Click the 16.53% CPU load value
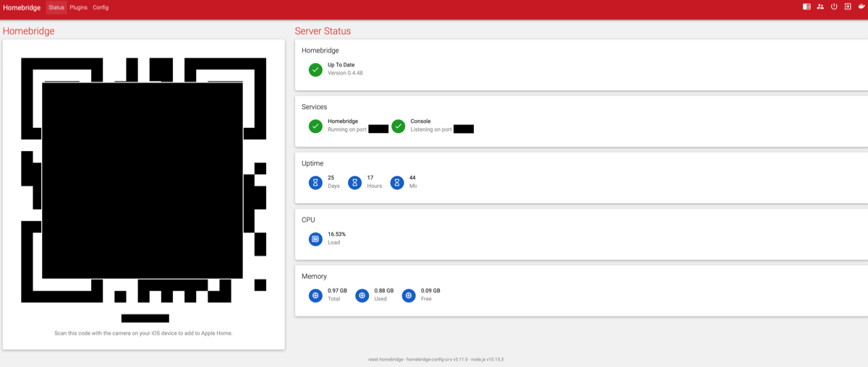This screenshot has height=367, width=868. point(337,234)
